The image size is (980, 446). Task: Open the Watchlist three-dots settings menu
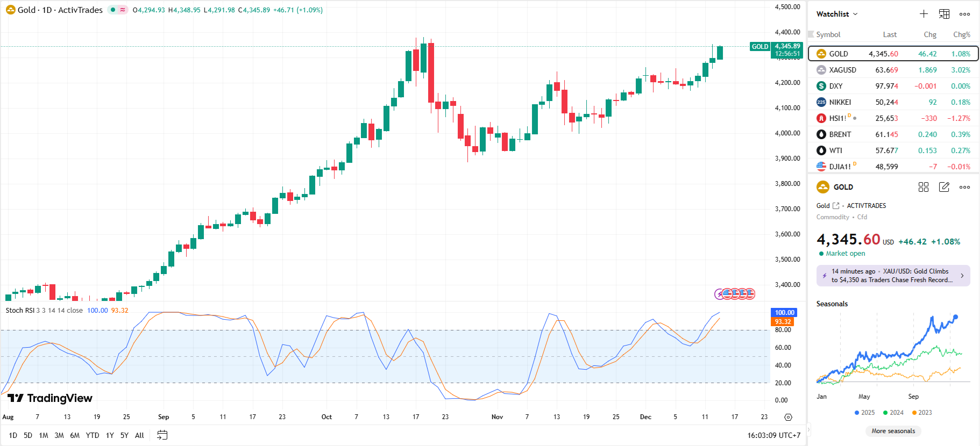[x=964, y=14]
